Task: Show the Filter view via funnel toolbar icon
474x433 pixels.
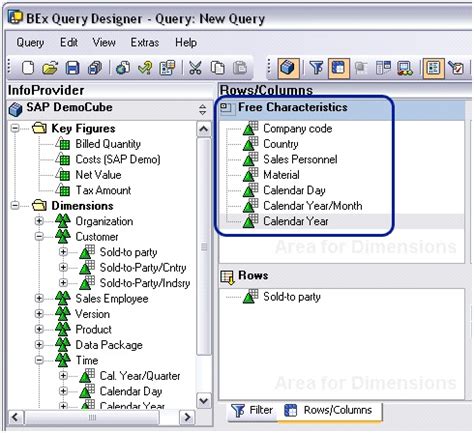Action: 316,68
